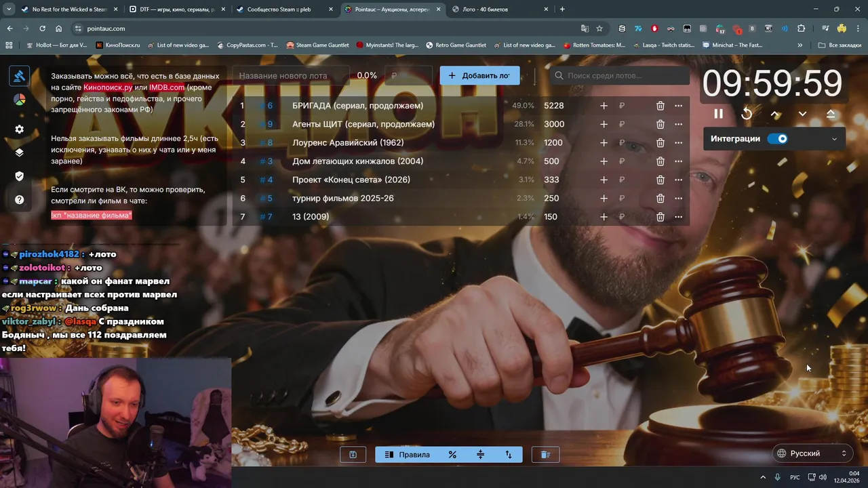Switch to Лото - 40 билетов tab
The width and height of the screenshot is (868, 488).
pyautogui.click(x=500, y=9)
